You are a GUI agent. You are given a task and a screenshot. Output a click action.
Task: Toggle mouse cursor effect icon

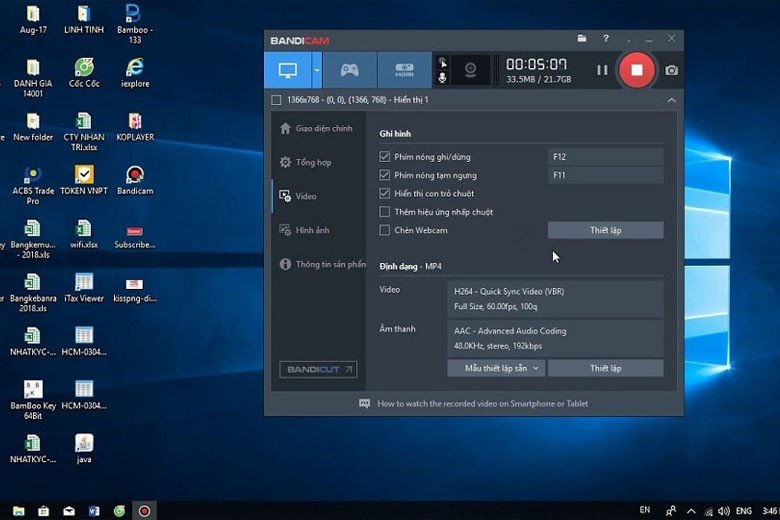click(x=442, y=63)
